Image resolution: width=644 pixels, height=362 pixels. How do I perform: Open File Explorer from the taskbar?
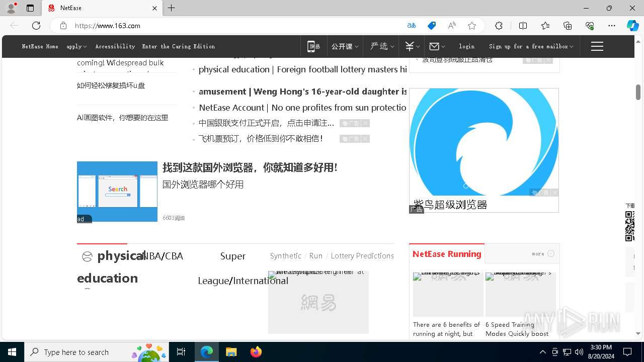pos(231,352)
